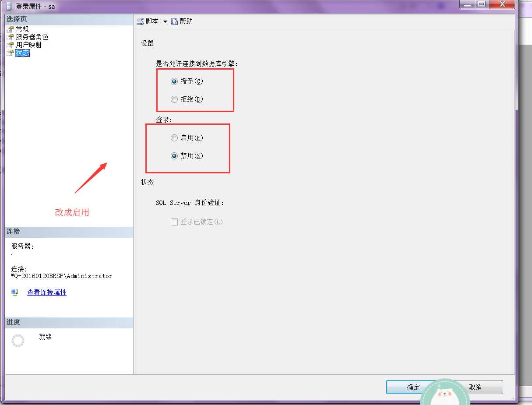Click the login properties window title icon

click(9, 6)
